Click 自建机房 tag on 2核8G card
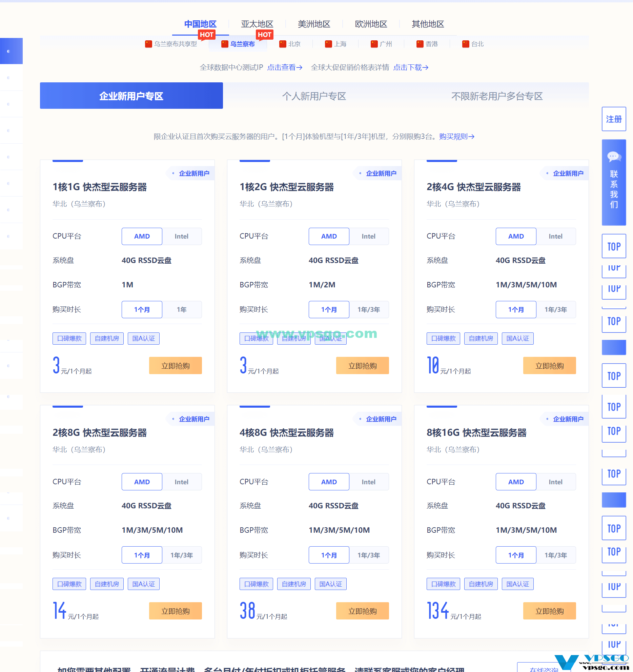The height and width of the screenshot is (672, 633). [107, 584]
